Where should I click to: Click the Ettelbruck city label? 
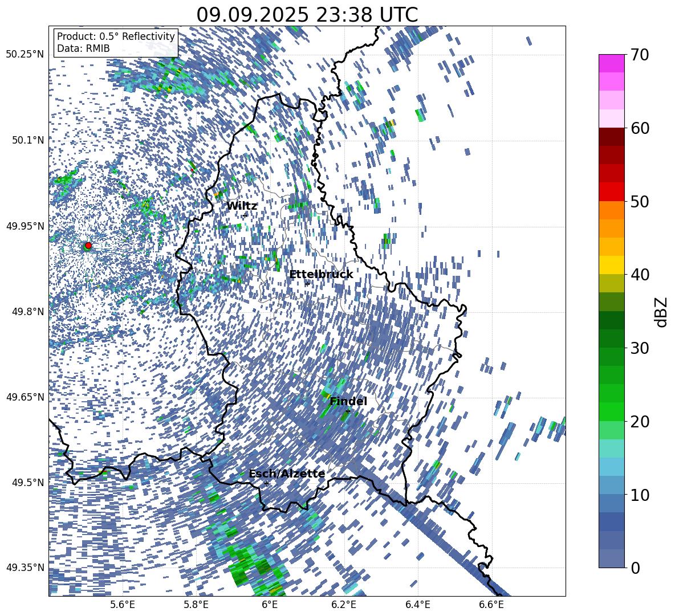click(321, 275)
